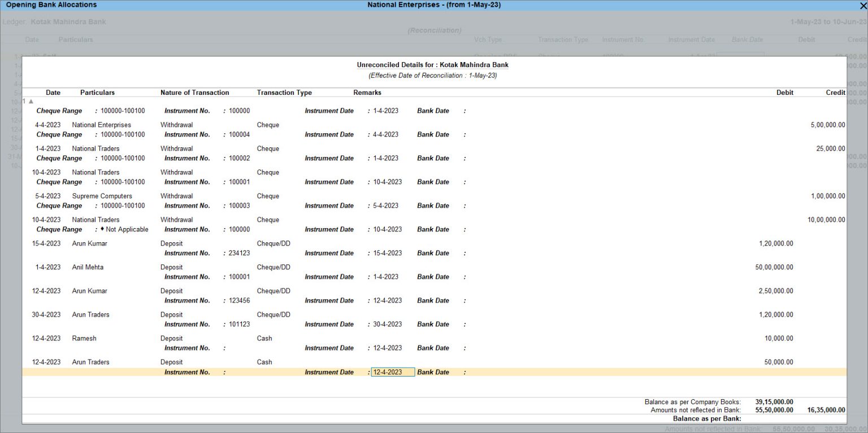Select the National Enterprises withdrawal entry

coord(101,125)
